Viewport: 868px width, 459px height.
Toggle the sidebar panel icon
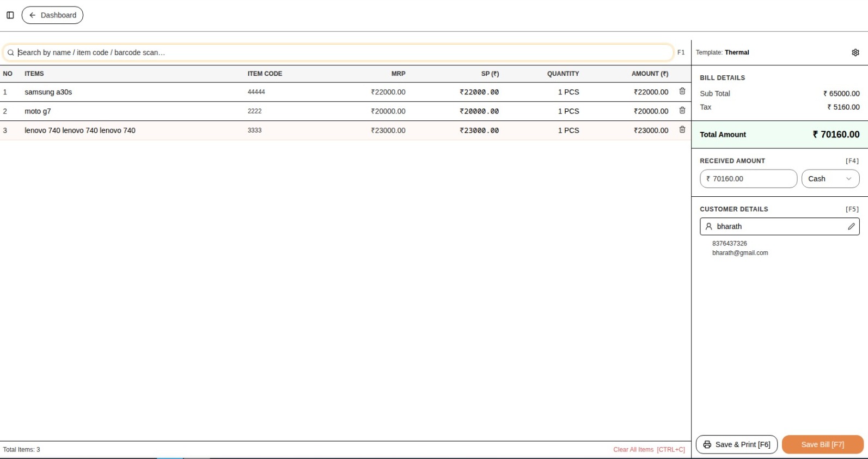10,15
